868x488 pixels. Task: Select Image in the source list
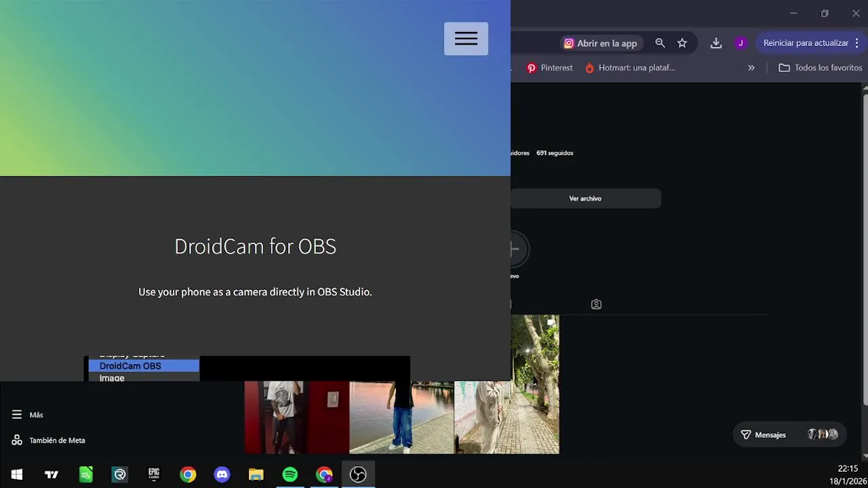[112, 378]
